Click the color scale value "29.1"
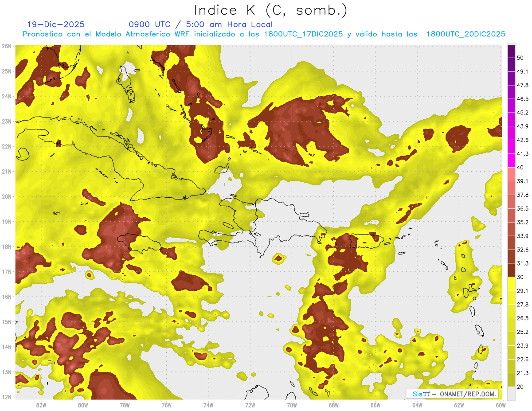This screenshot has width=532, height=411. (x=523, y=291)
